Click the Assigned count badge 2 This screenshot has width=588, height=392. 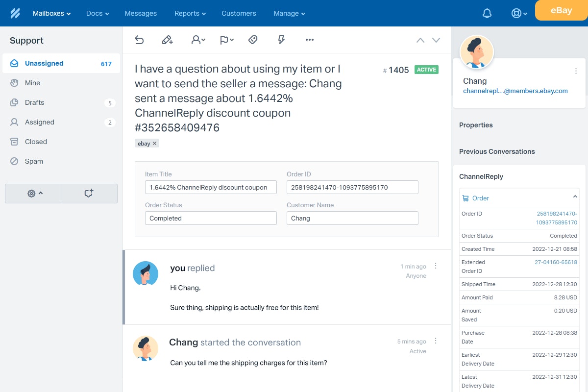(110, 122)
